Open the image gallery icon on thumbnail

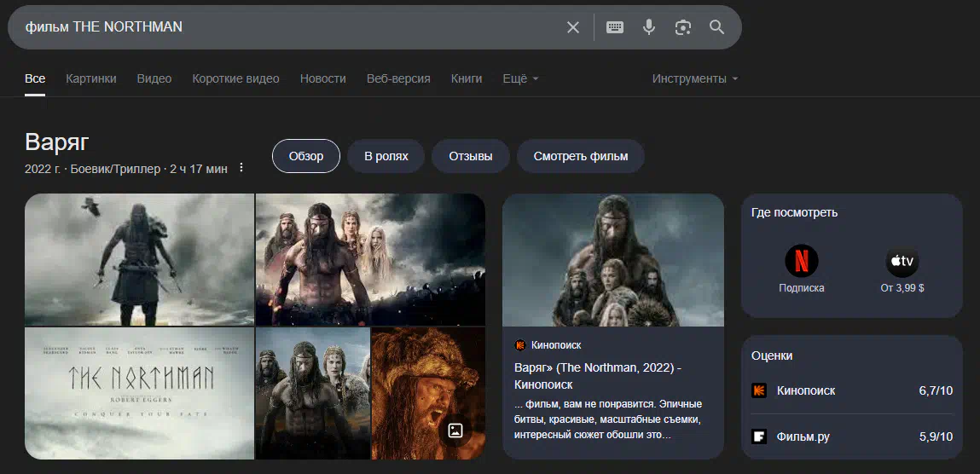tap(455, 431)
